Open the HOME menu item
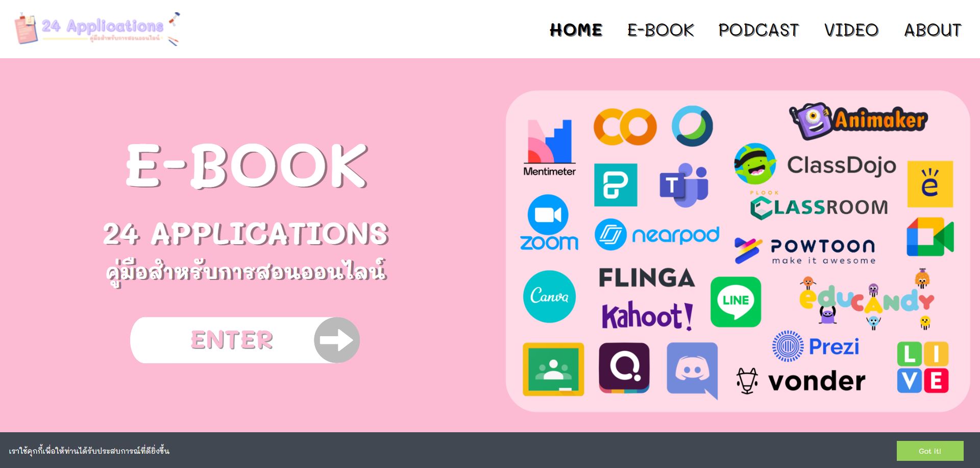980x468 pixels. click(x=576, y=30)
